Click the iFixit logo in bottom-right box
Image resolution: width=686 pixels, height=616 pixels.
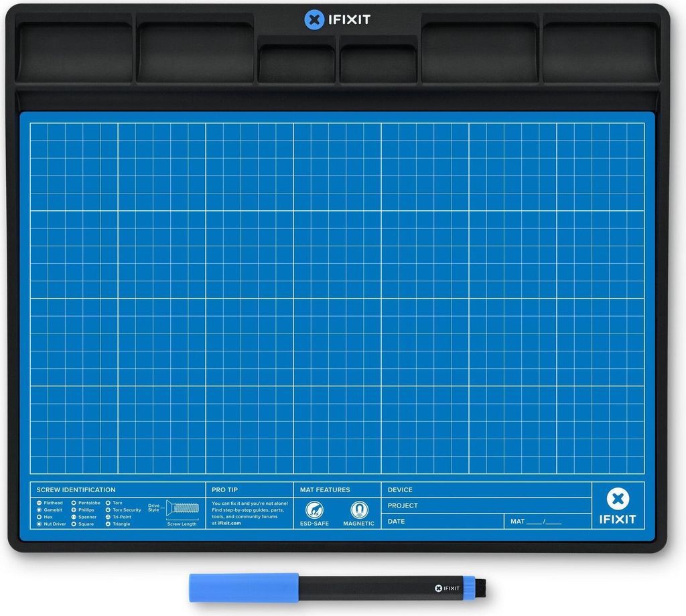coord(618,506)
